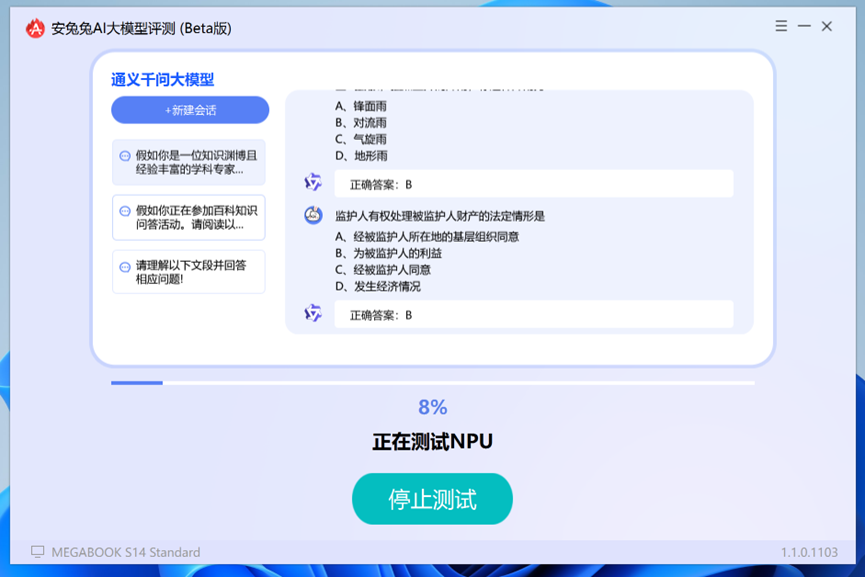The height and width of the screenshot is (577, 865).
Task: Select the 学科专家 conversation item
Action: 186,162
